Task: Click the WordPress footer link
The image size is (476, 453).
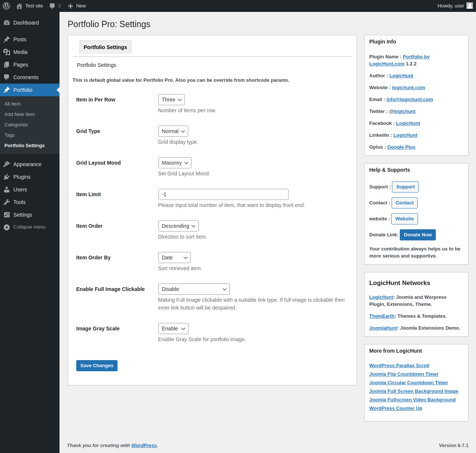Action: 144,446
